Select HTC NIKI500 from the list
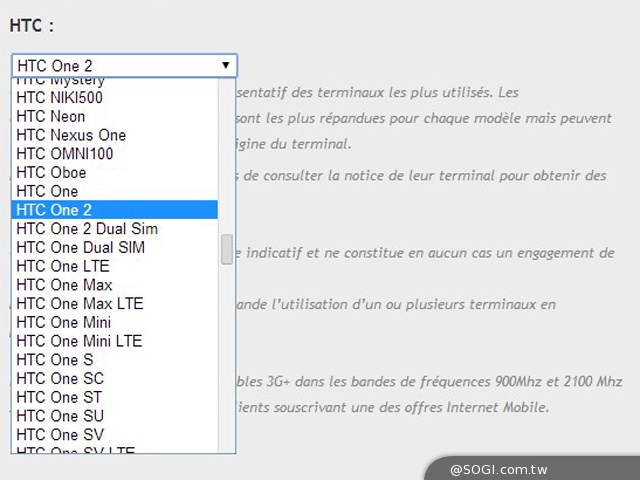Screen dimensions: 640x480 point(59,98)
